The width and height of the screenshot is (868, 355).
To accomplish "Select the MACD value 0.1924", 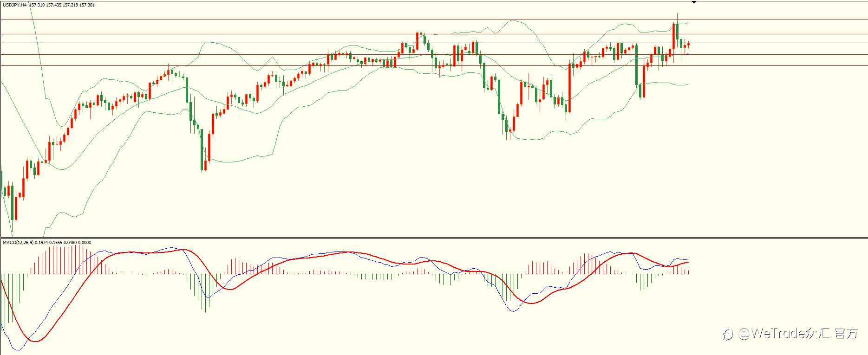I will point(41,243).
